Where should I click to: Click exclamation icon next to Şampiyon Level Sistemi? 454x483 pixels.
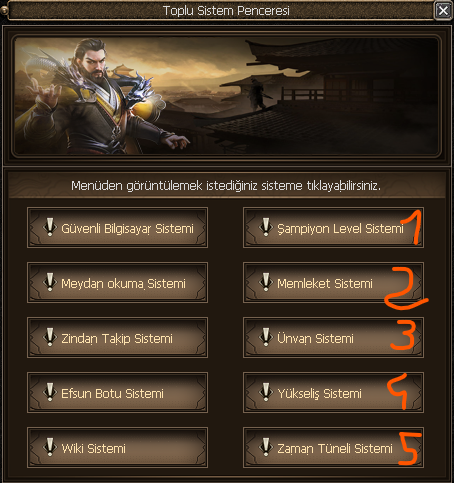[x=266, y=227]
